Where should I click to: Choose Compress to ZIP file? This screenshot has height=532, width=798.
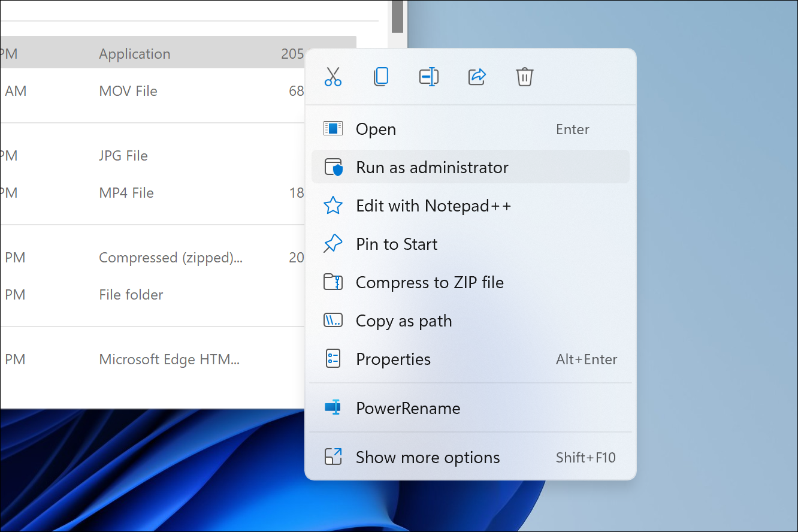coord(430,282)
